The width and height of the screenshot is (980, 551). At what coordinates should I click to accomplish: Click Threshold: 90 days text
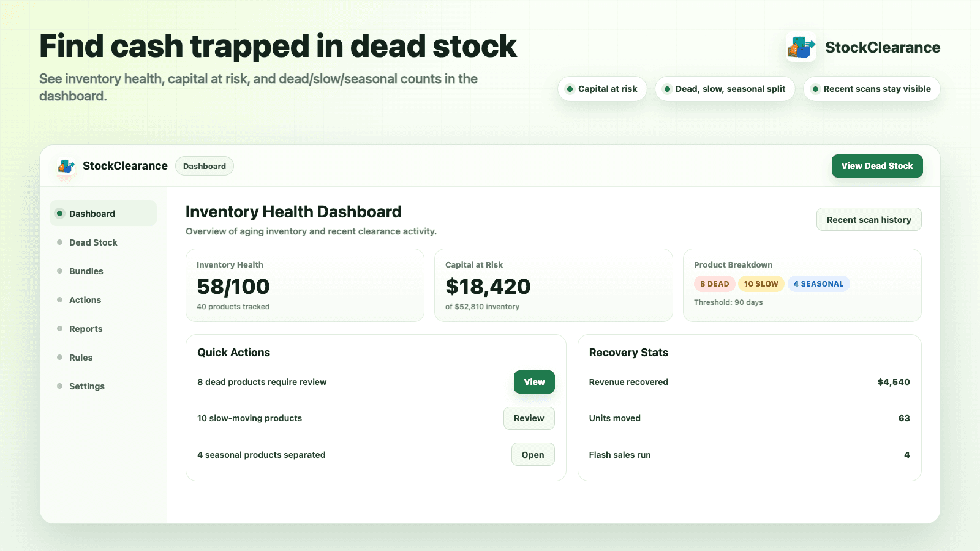click(x=728, y=302)
